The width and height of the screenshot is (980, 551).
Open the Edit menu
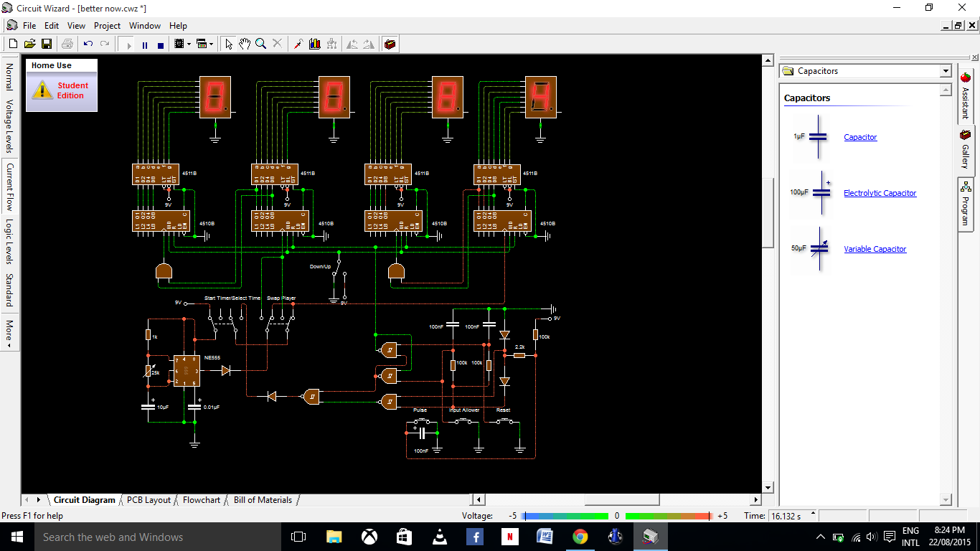51,25
